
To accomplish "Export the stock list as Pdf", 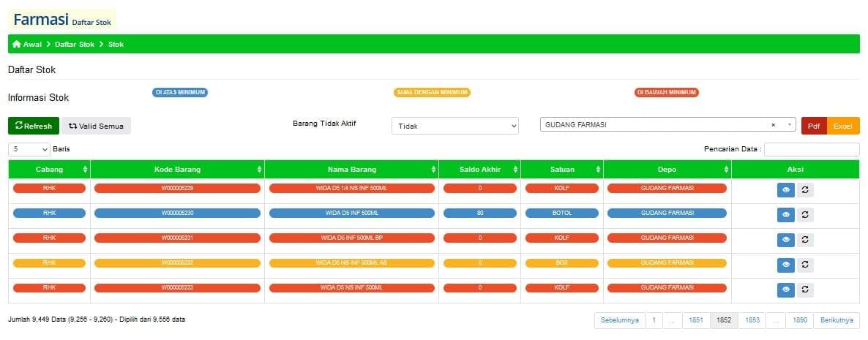I will (x=814, y=126).
